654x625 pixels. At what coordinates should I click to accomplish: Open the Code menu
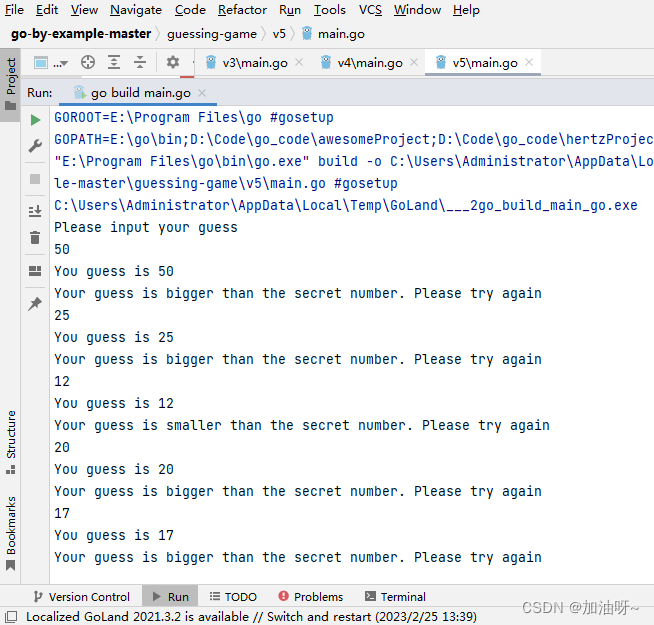[x=190, y=10]
